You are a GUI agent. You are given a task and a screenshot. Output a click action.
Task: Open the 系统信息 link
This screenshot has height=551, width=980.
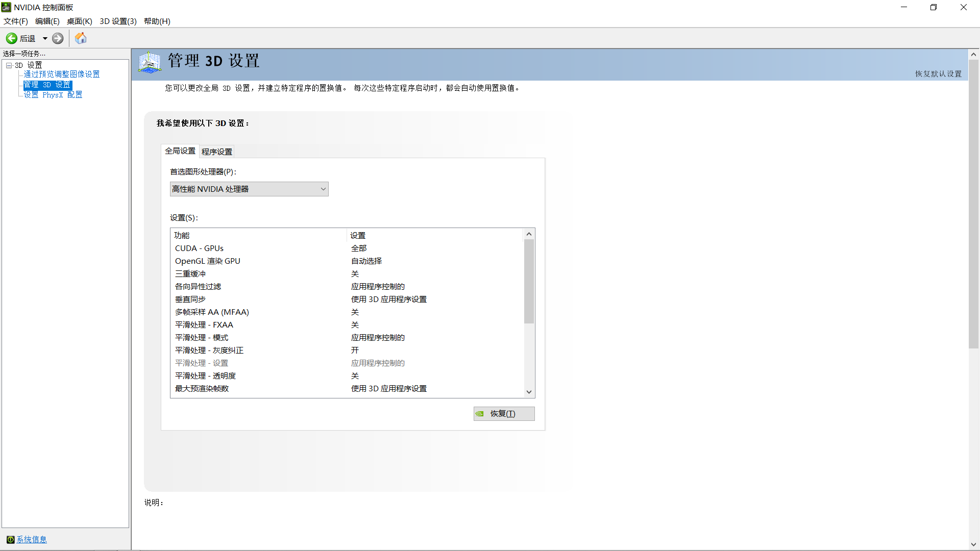point(32,540)
